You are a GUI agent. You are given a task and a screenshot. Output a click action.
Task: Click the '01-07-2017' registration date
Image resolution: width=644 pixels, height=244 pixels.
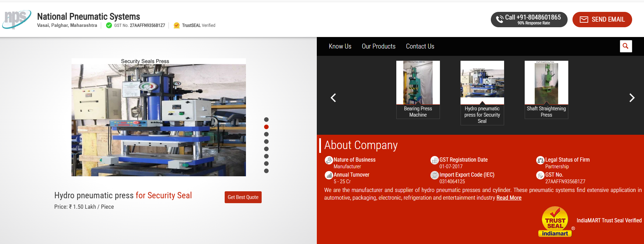451,167
